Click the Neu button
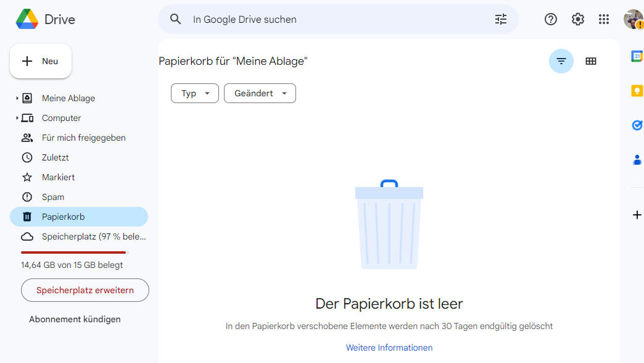Viewport: 644px width, 363px height. coord(41,61)
